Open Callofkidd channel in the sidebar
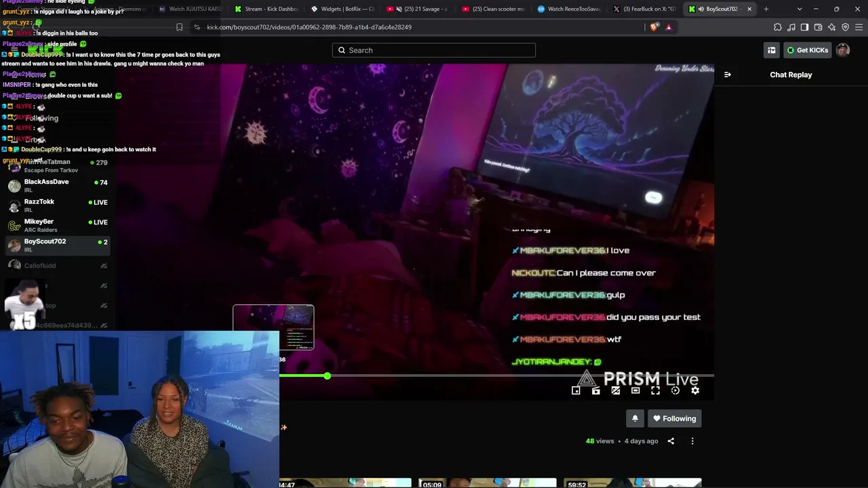The width and height of the screenshot is (868, 488). tap(56, 266)
